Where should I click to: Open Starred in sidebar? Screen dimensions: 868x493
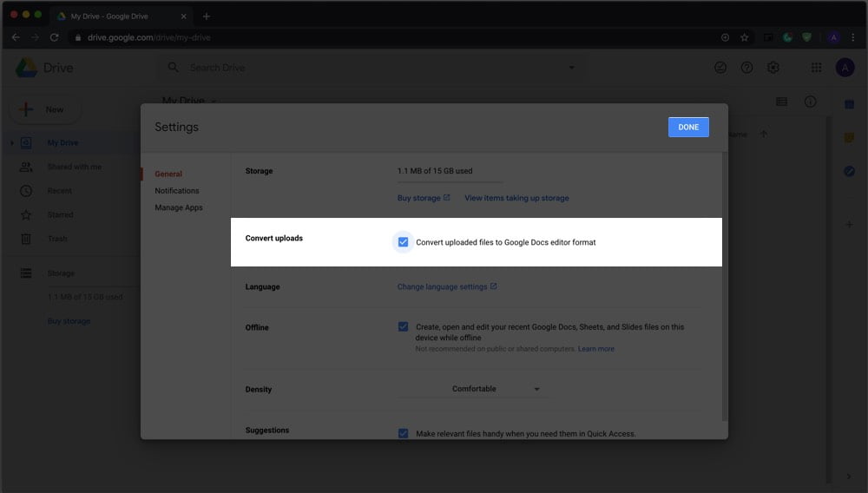pos(60,214)
